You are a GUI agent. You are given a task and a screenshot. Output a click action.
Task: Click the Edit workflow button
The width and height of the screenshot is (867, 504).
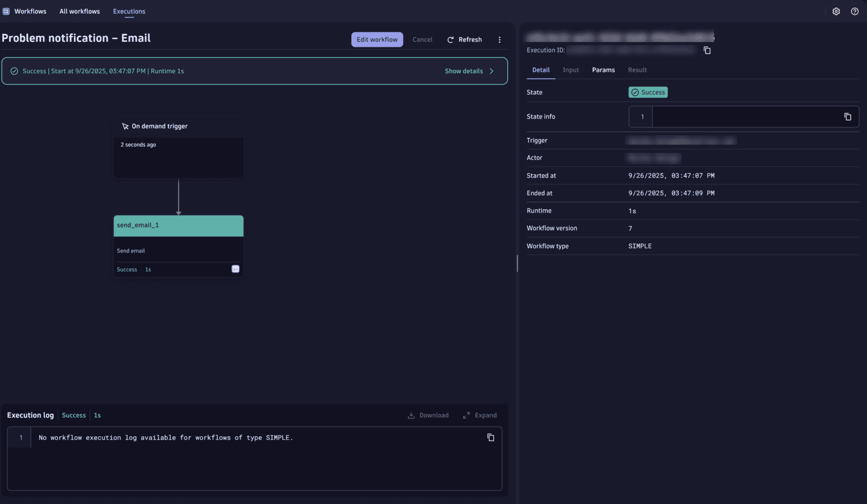[377, 39]
